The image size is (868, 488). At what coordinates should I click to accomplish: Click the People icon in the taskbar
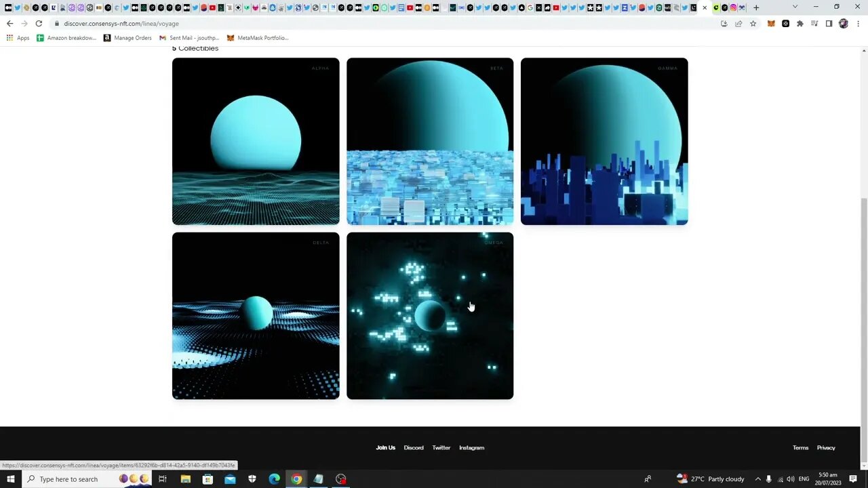[x=648, y=479]
